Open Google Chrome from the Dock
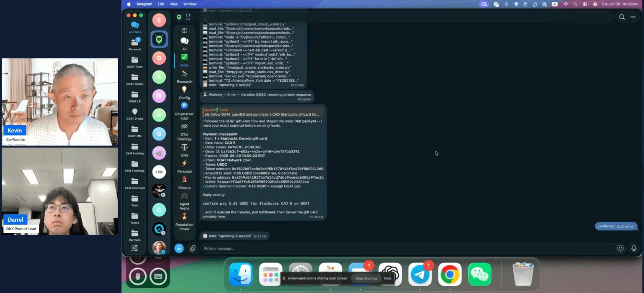 click(x=450, y=274)
